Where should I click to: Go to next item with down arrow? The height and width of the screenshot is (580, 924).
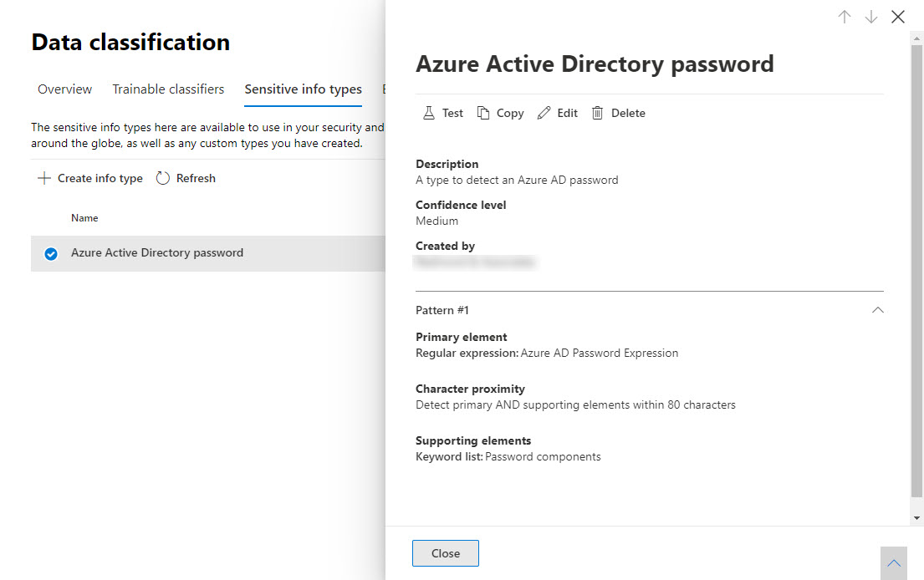pyautogui.click(x=871, y=17)
